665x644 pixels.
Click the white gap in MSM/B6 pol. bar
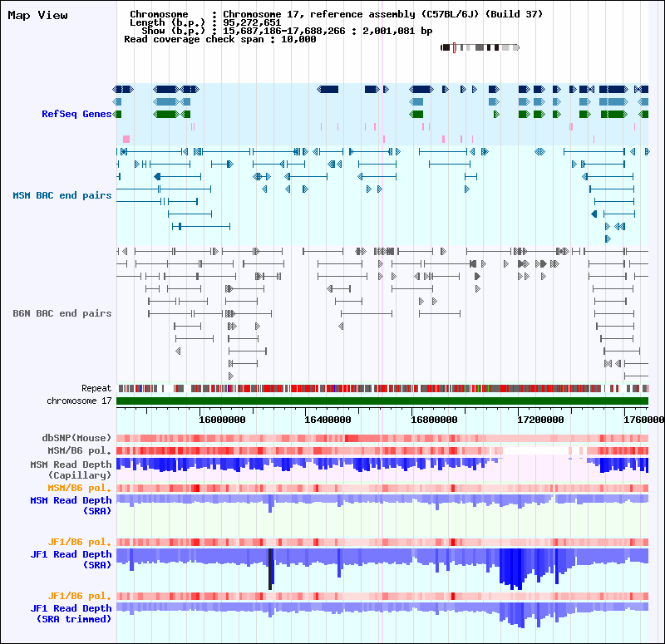(x=535, y=450)
